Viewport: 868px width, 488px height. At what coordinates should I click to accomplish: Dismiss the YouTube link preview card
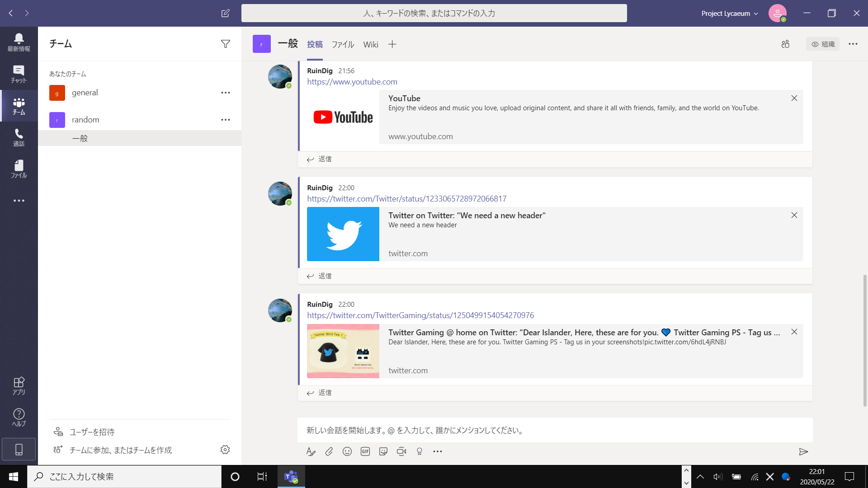click(x=794, y=98)
